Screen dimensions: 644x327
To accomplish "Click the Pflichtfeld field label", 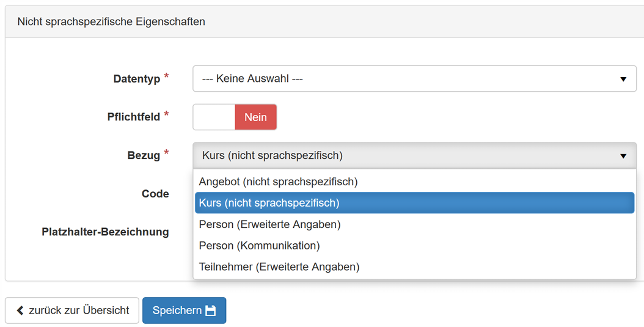I will [x=133, y=117].
